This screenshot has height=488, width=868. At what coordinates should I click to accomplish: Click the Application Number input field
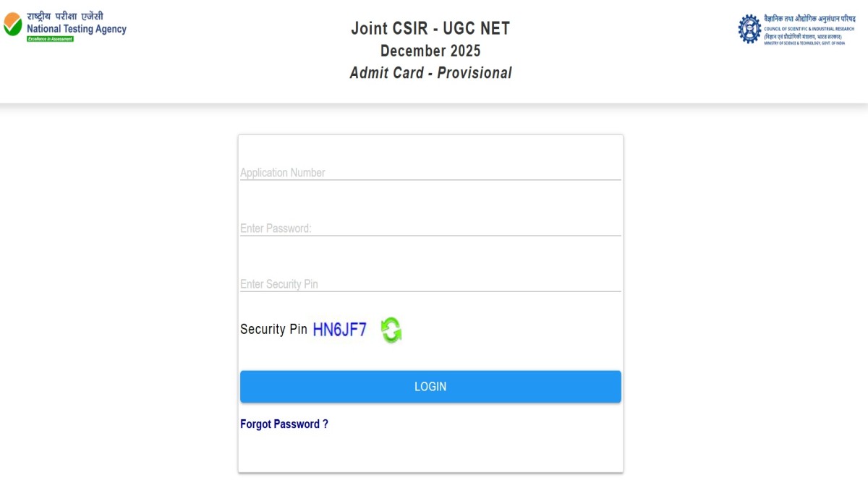tap(430, 173)
